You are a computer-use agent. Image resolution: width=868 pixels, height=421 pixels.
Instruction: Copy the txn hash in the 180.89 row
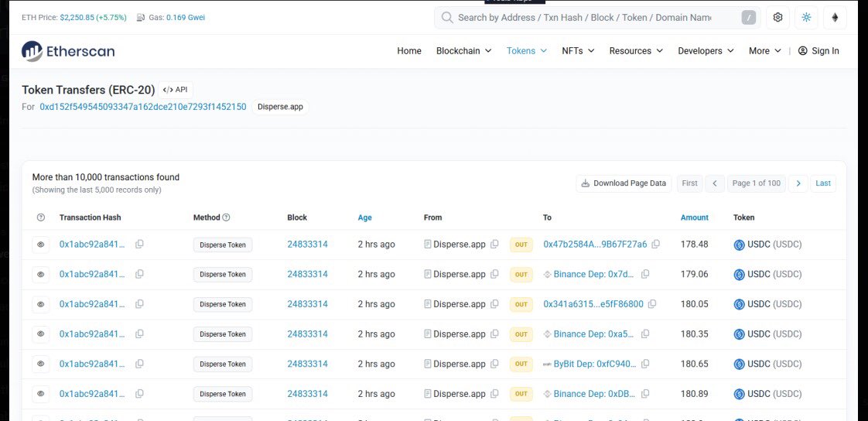click(x=139, y=394)
